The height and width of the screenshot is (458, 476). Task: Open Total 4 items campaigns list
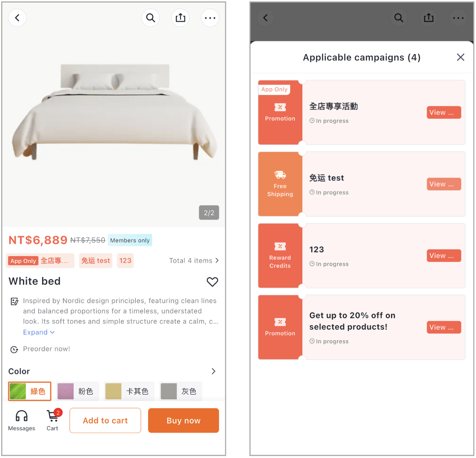tap(194, 260)
